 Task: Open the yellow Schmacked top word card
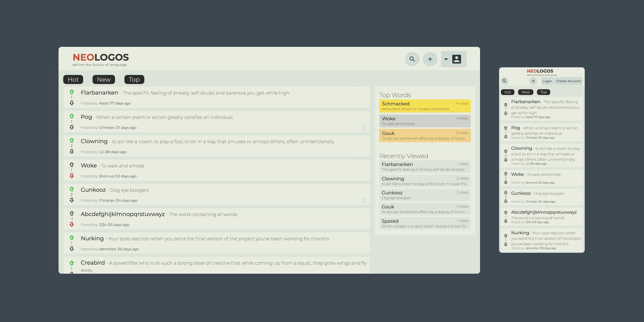[425, 106]
